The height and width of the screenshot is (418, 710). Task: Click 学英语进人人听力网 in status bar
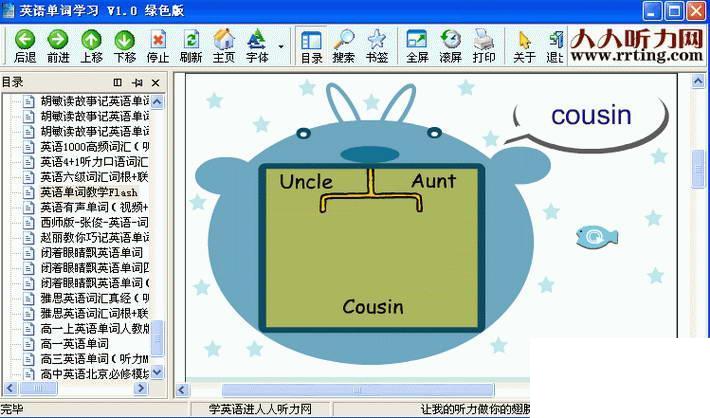(x=260, y=409)
